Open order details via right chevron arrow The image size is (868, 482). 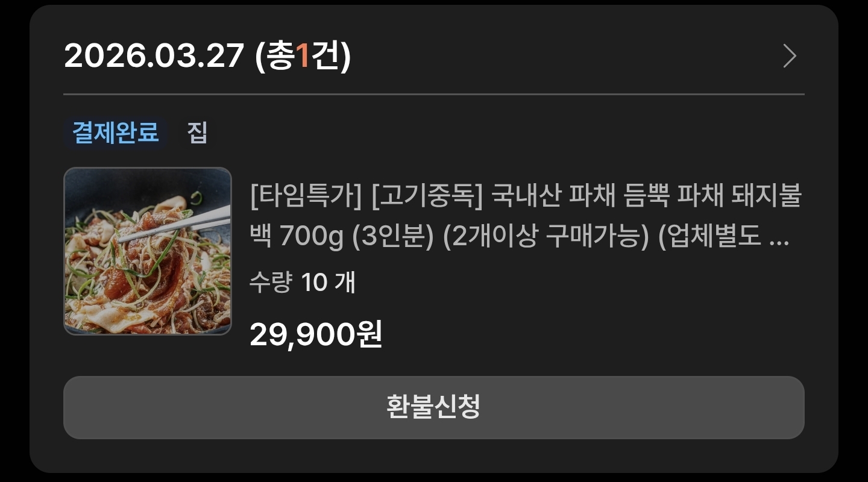pos(790,56)
